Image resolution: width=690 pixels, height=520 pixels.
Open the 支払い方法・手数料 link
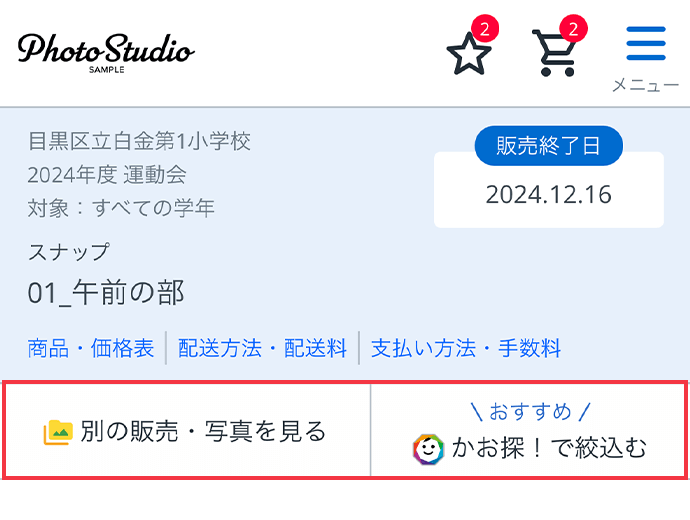tap(466, 348)
